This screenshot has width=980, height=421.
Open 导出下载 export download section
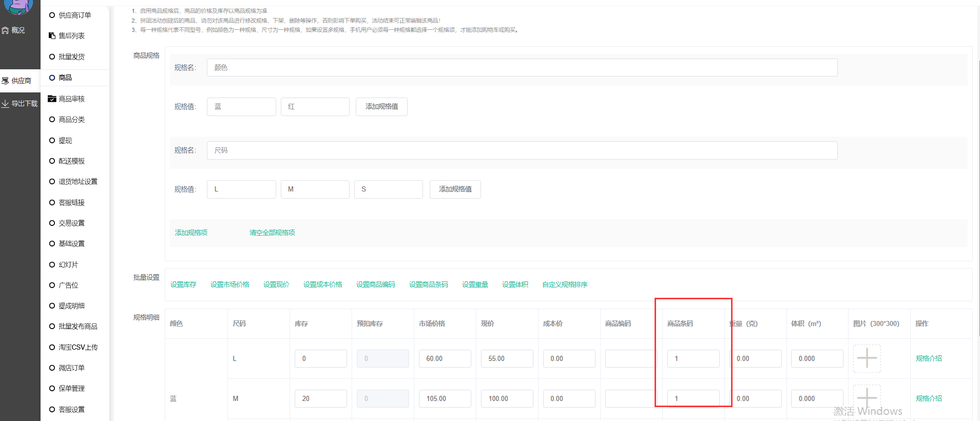20,103
